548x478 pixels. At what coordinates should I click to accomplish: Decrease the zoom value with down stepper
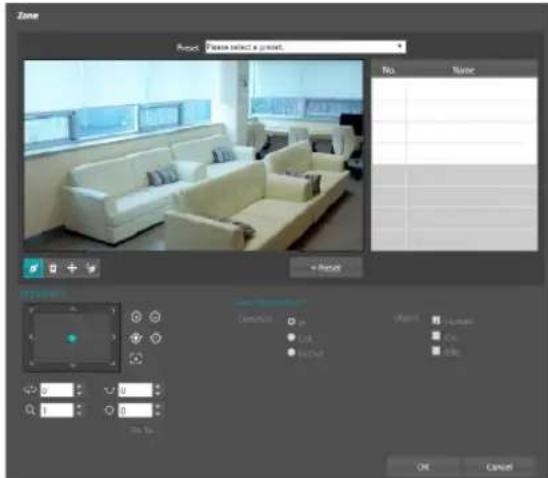click(79, 414)
